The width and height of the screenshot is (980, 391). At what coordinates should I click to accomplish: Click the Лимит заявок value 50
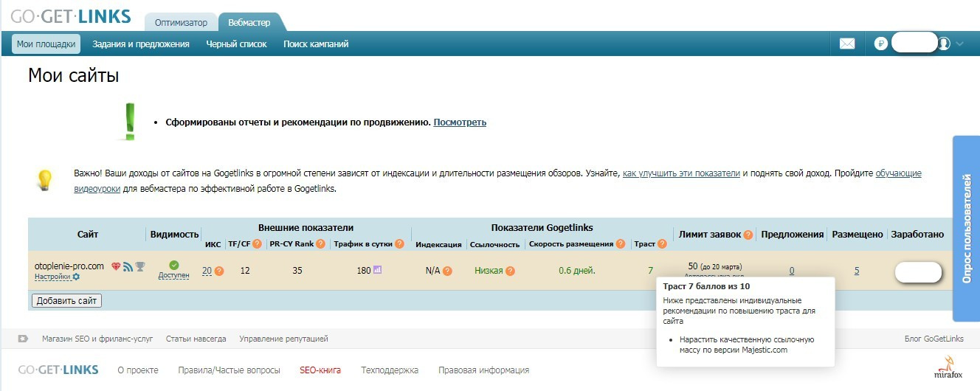click(x=693, y=266)
